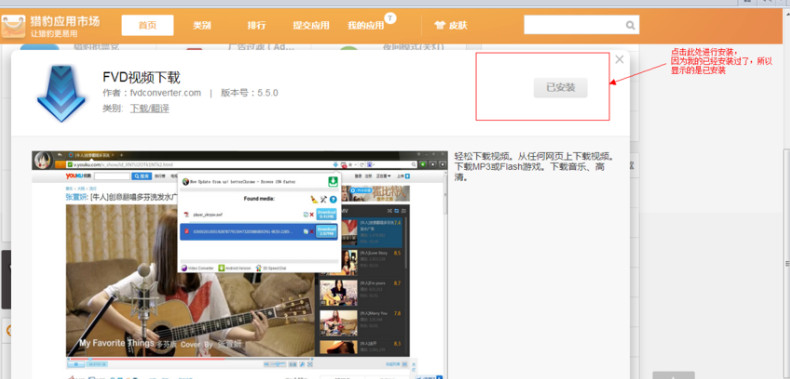Click the 已安装 button
The height and width of the screenshot is (379, 790).
pyautogui.click(x=561, y=88)
